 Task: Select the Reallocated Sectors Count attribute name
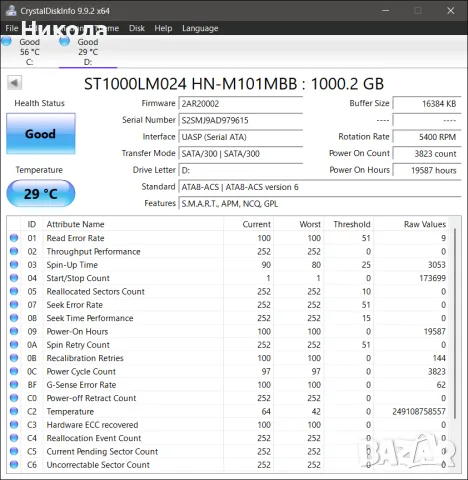tap(95, 291)
